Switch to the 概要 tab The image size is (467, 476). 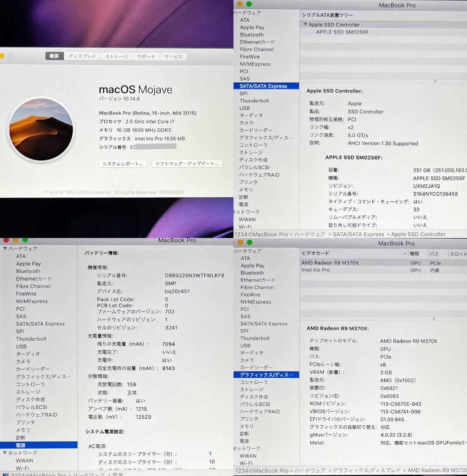[x=54, y=56]
